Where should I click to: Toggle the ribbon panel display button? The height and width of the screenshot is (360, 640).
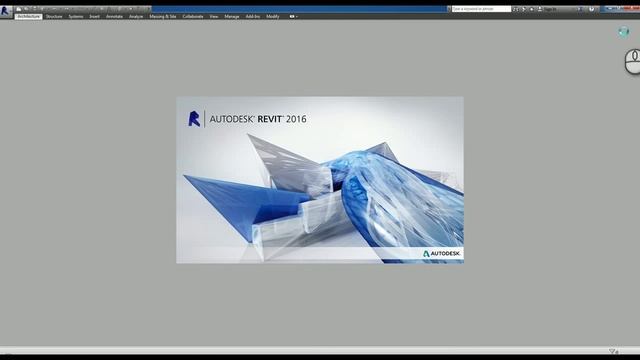click(293, 17)
